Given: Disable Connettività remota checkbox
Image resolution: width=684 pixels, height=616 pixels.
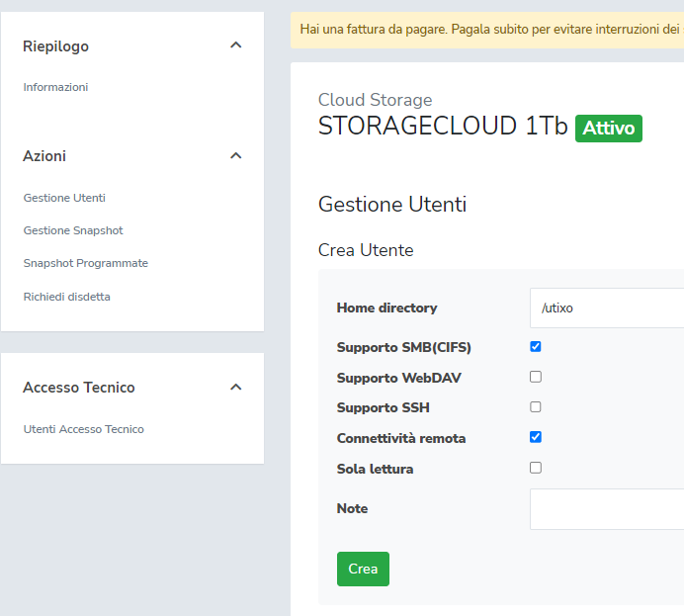Looking at the screenshot, I should coord(536,437).
